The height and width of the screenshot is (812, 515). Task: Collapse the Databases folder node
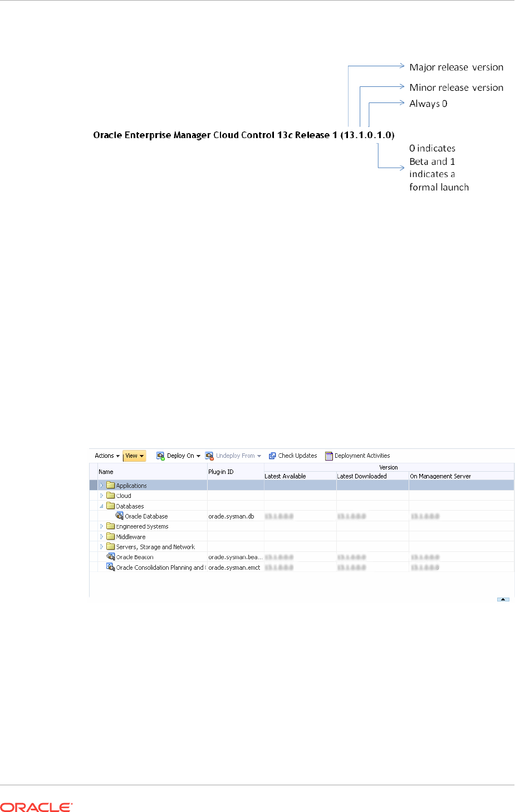pyautogui.click(x=101, y=506)
